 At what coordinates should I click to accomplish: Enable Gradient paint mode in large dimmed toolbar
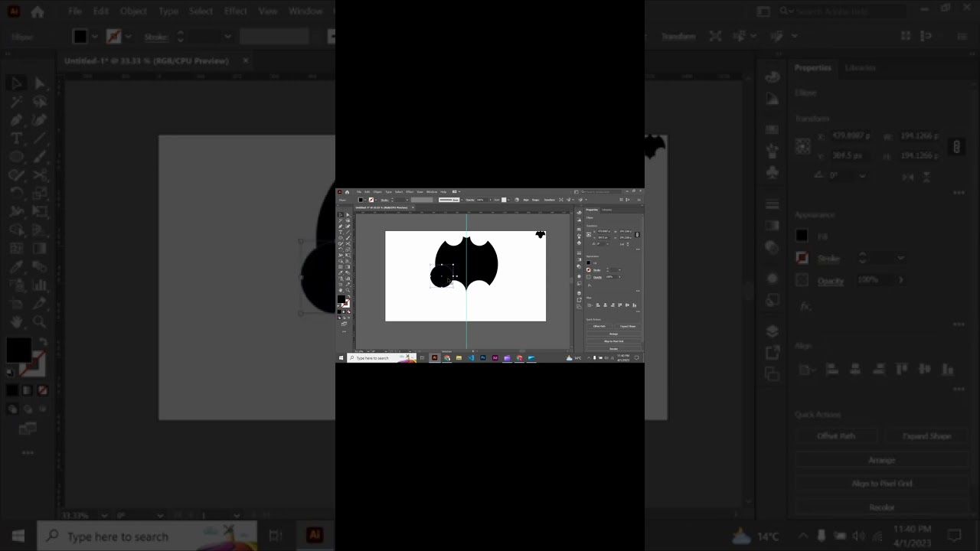point(28,390)
